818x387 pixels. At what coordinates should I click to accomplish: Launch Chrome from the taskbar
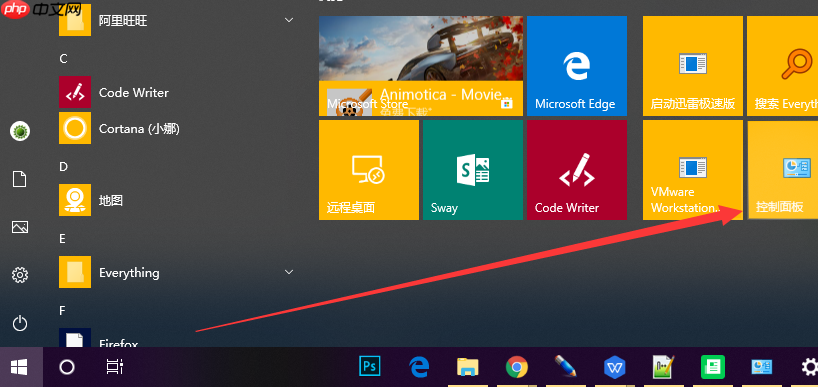516,367
